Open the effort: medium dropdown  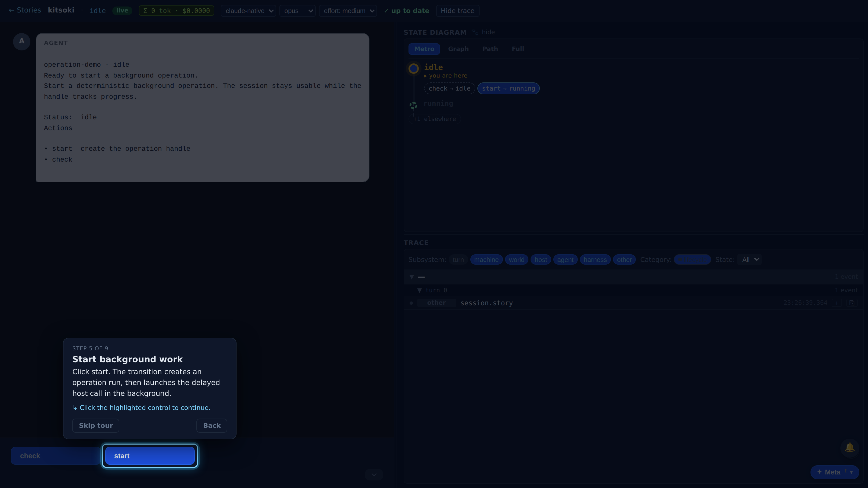click(x=348, y=11)
